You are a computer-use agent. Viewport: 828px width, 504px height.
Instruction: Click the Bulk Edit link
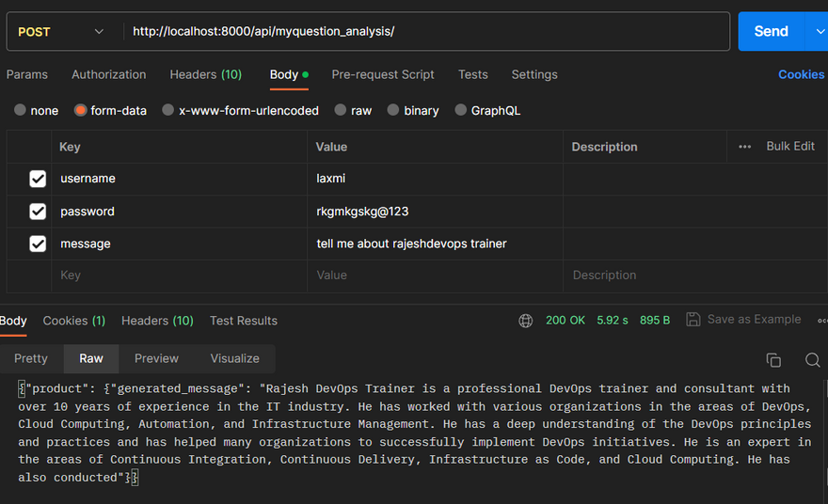pos(790,147)
